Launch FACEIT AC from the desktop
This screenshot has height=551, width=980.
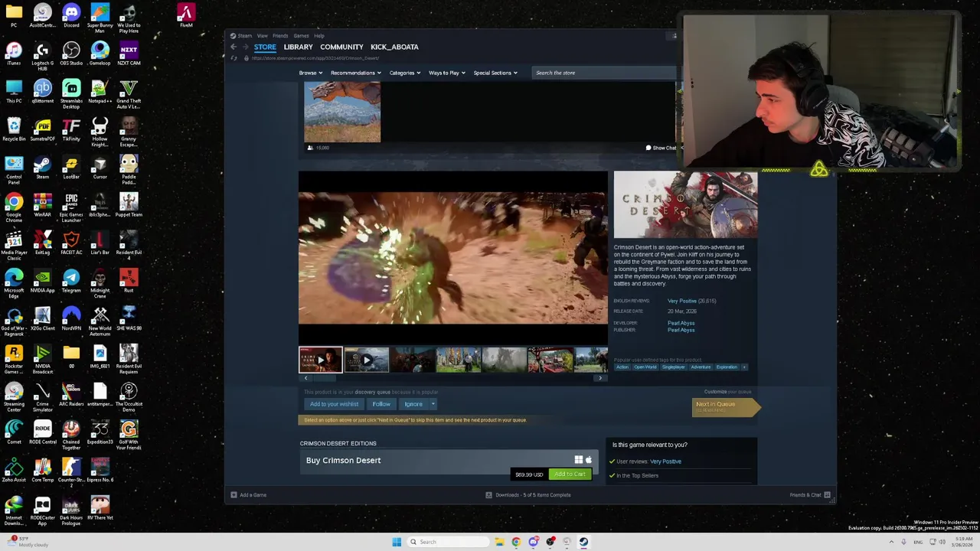tap(71, 243)
